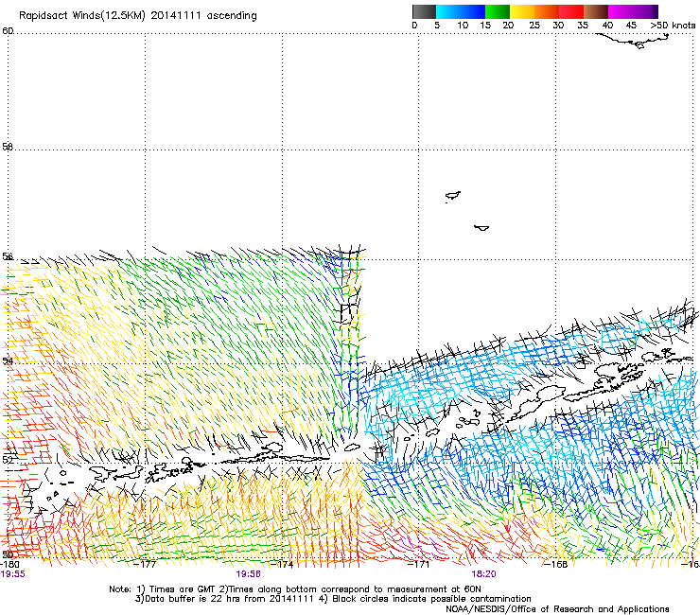Click the 54 latitude axis label
Image resolution: width=700 pixels, height=615 pixels.
click(8, 360)
